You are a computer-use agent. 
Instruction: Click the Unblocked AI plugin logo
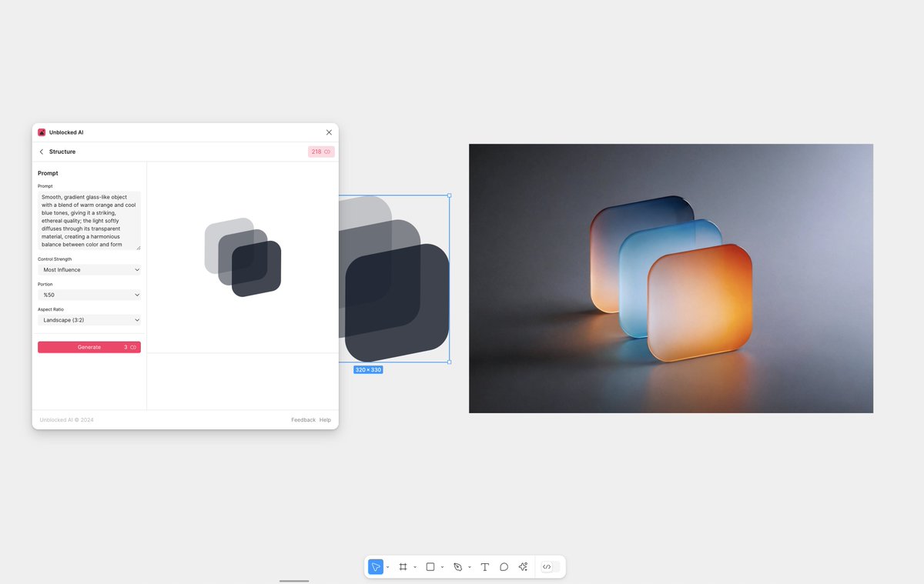(42, 132)
